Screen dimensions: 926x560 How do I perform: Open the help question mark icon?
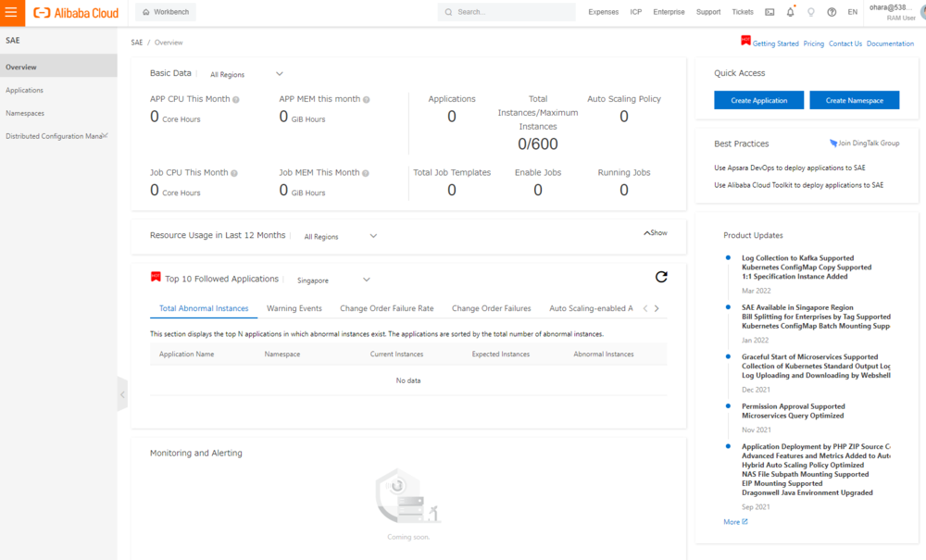[x=832, y=12]
